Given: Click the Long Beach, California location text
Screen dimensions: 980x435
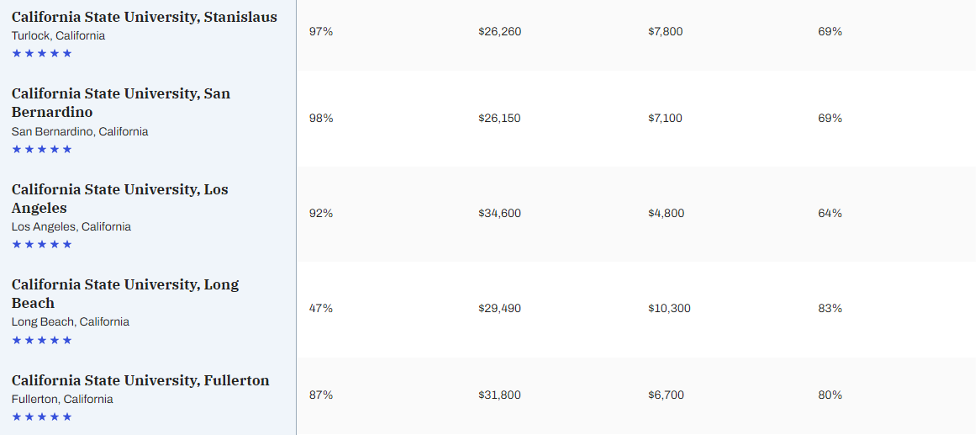Looking at the screenshot, I should coord(70,321).
